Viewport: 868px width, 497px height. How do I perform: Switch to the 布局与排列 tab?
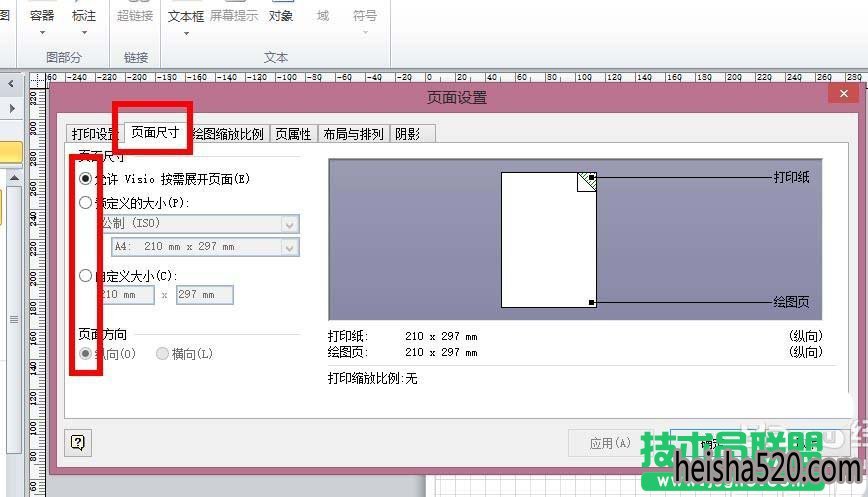click(x=353, y=133)
